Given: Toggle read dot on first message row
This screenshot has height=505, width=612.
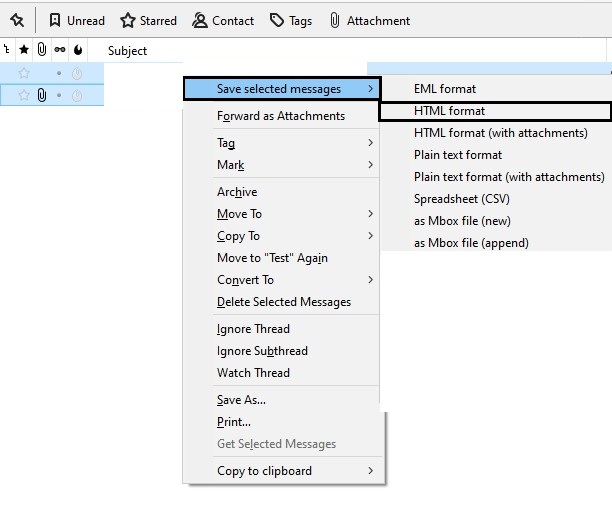Looking at the screenshot, I should [x=59, y=73].
